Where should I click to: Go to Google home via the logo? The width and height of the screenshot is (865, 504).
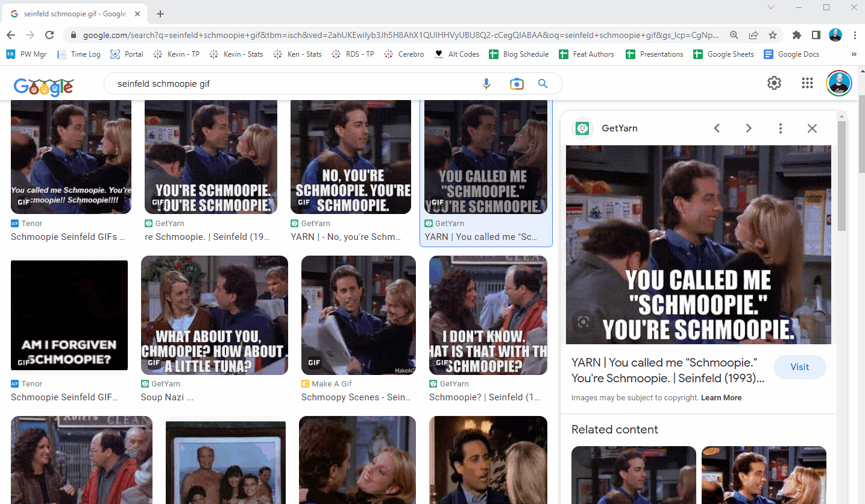pyautogui.click(x=43, y=86)
